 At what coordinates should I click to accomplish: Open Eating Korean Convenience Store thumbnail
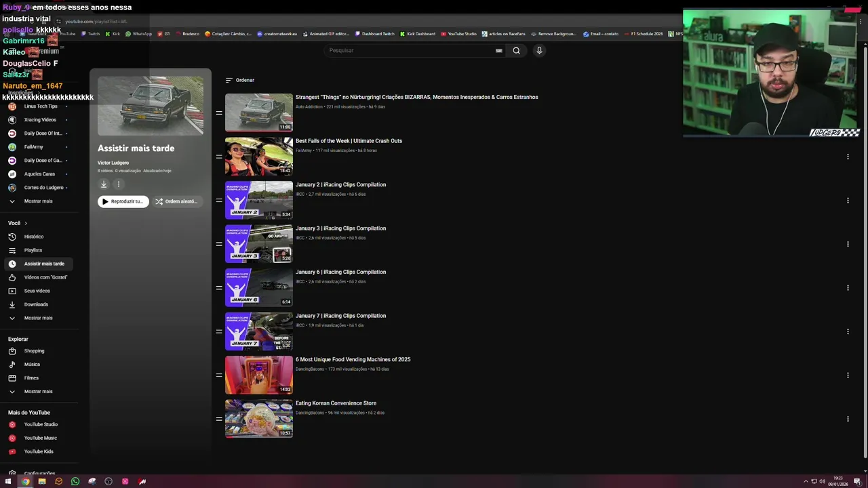point(259,419)
